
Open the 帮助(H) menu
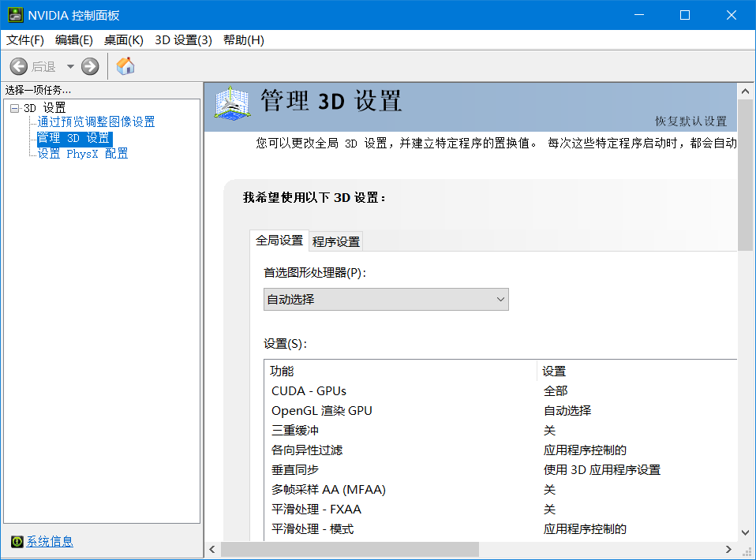coord(242,39)
